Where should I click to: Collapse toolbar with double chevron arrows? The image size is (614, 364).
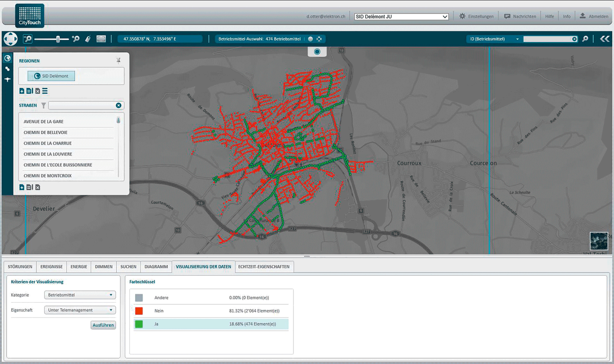(x=605, y=39)
